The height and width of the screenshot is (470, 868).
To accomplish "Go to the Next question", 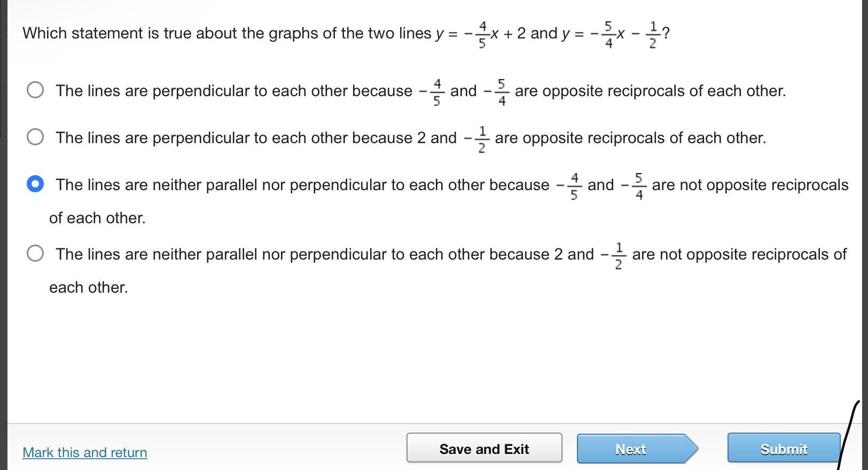I will (x=631, y=449).
